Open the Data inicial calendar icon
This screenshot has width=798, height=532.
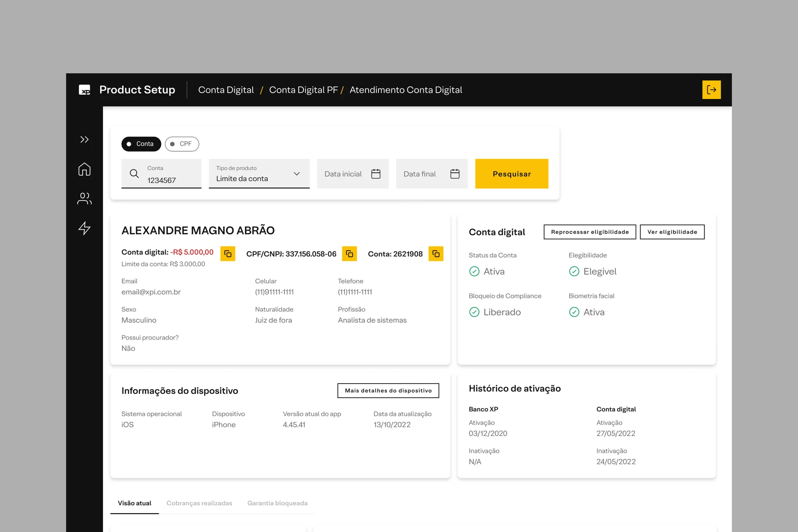pyautogui.click(x=376, y=174)
